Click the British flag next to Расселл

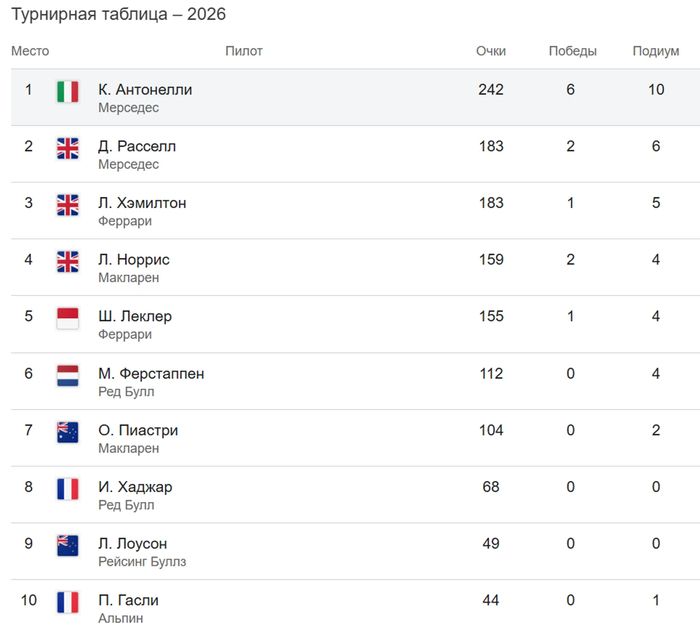click(68, 148)
